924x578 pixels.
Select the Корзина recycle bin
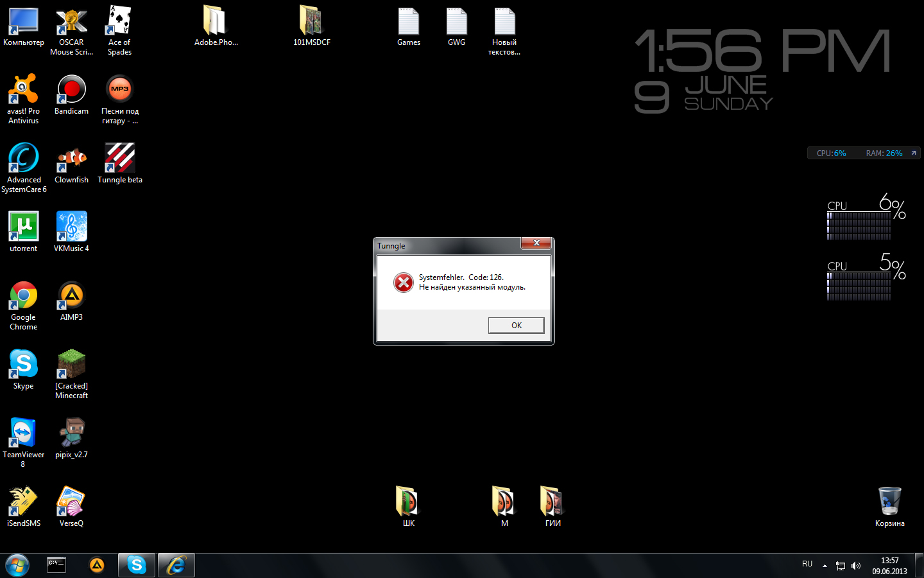[x=890, y=508]
